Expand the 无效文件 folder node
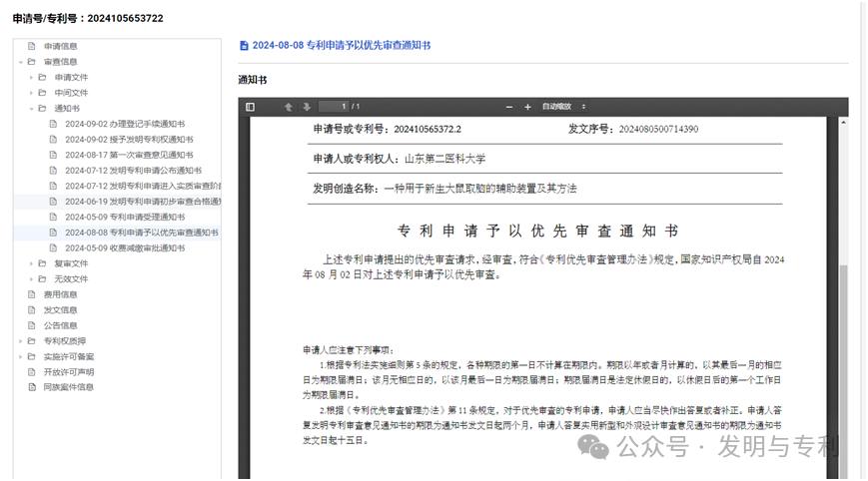 31,279
